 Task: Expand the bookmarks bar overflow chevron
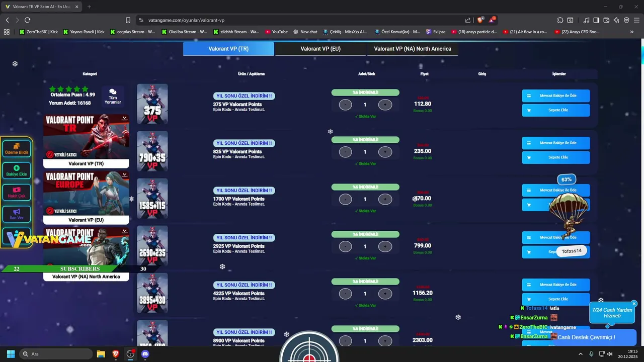click(x=632, y=32)
